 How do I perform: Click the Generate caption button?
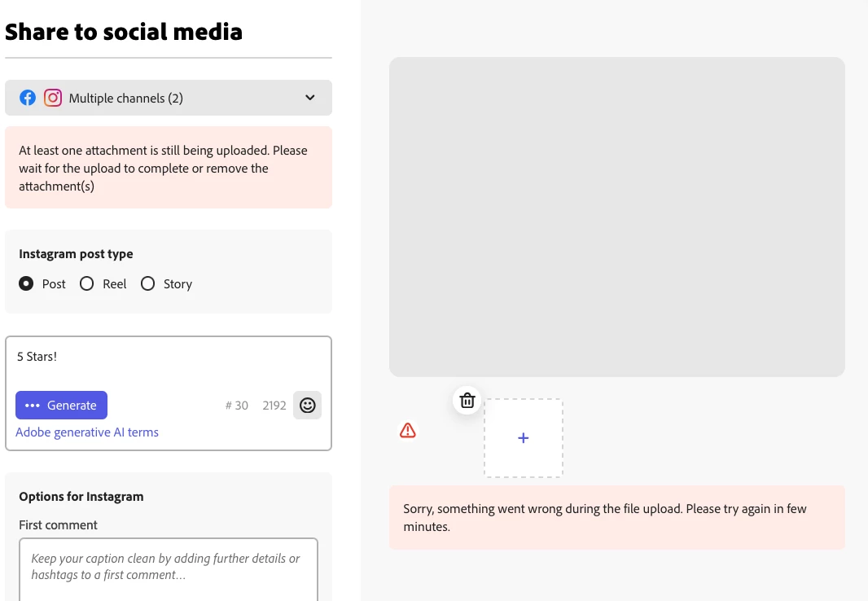click(x=61, y=405)
